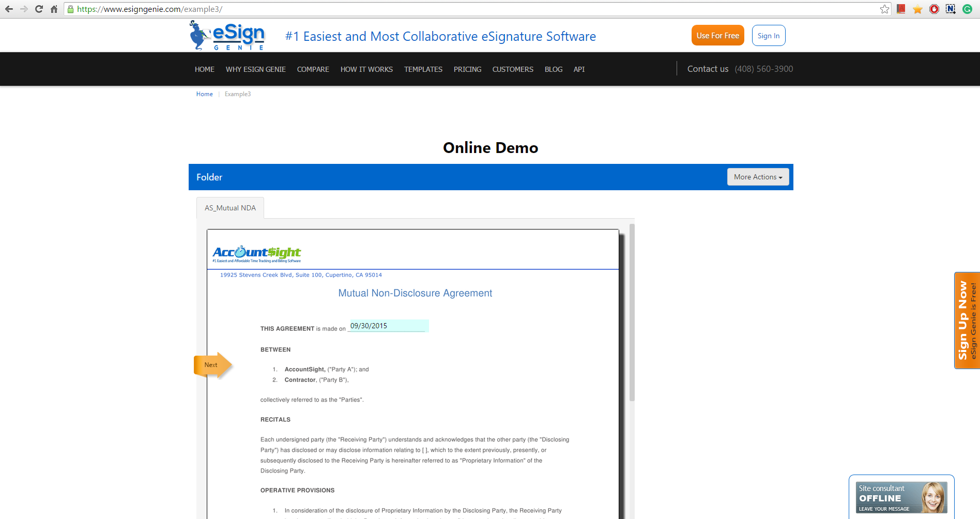
Task: Click the Home breadcrumb link
Action: click(204, 94)
